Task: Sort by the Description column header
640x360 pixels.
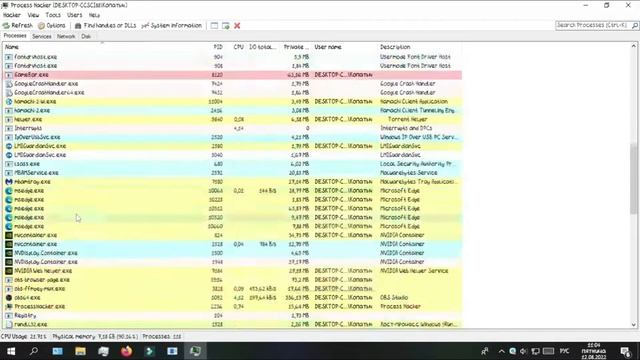Action: [395, 47]
